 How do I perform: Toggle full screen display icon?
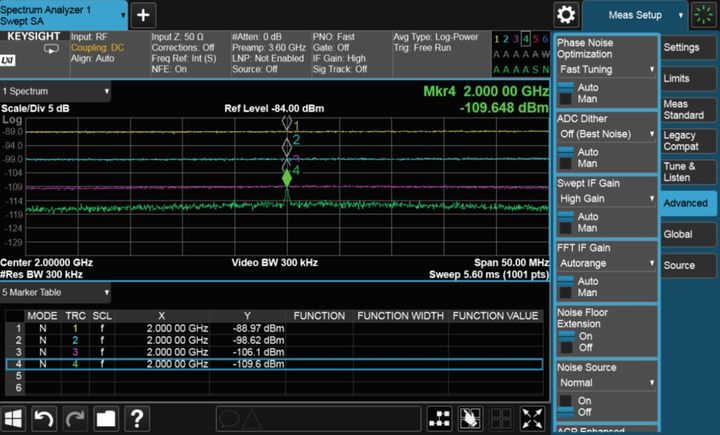click(x=534, y=418)
